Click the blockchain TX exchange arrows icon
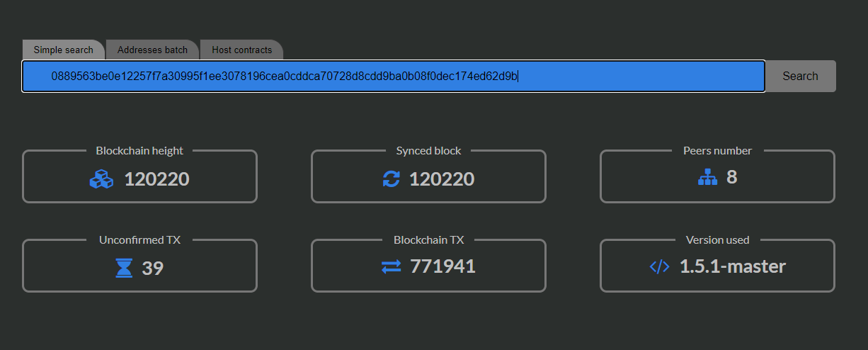 pyautogui.click(x=391, y=267)
